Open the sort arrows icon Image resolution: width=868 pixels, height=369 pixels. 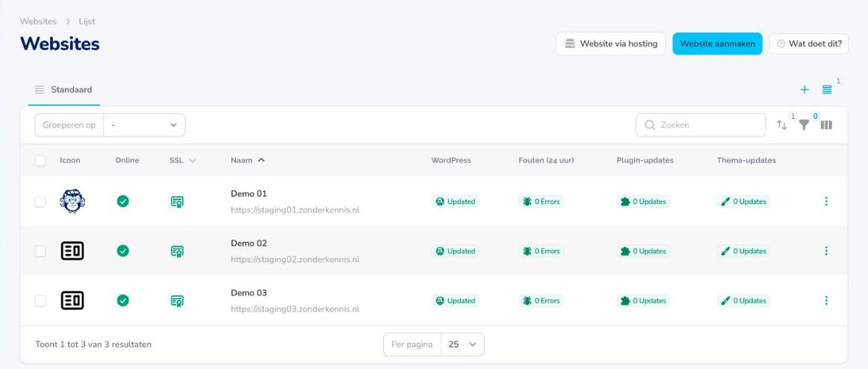pyautogui.click(x=782, y=125)
